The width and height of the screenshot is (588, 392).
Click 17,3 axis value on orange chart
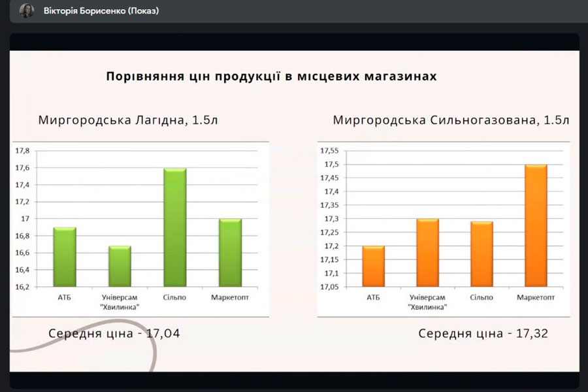[331, 219]
